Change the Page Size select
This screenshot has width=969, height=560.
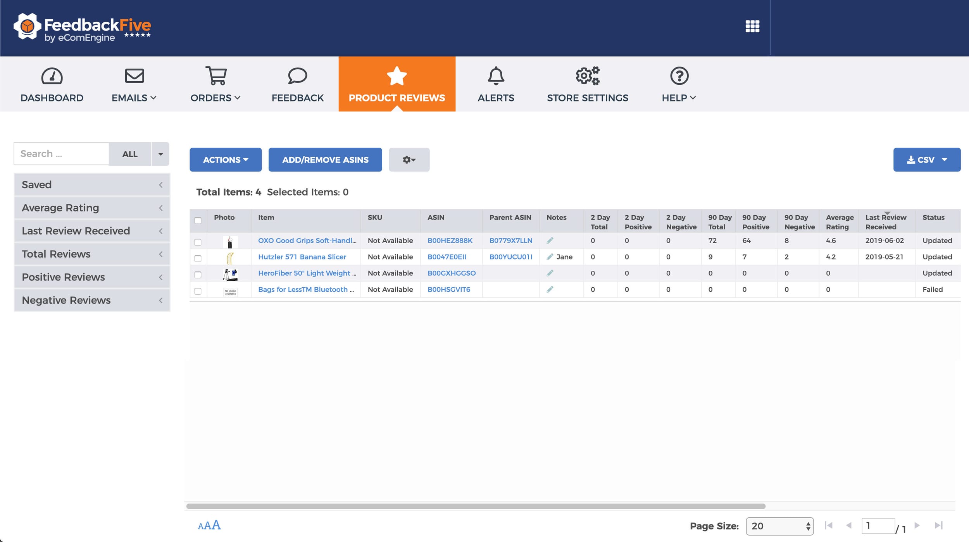779,526
